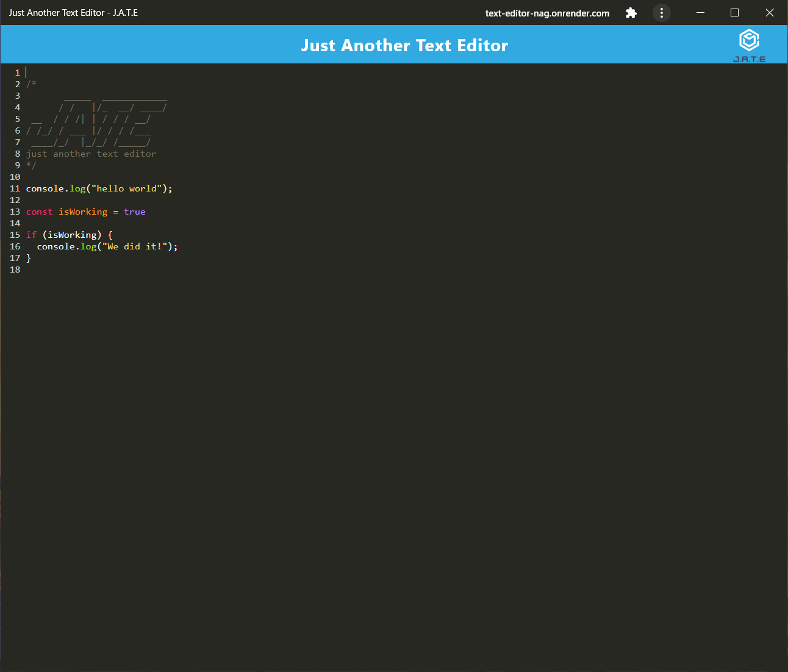This screenshot has width=788, height=672.
Task: Click the 'just another text editor' comment
Action: [91, 154]
